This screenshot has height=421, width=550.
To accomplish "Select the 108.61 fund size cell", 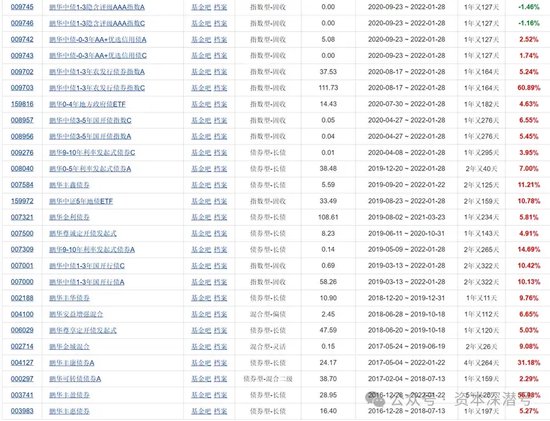I will (x=328, y=217).
